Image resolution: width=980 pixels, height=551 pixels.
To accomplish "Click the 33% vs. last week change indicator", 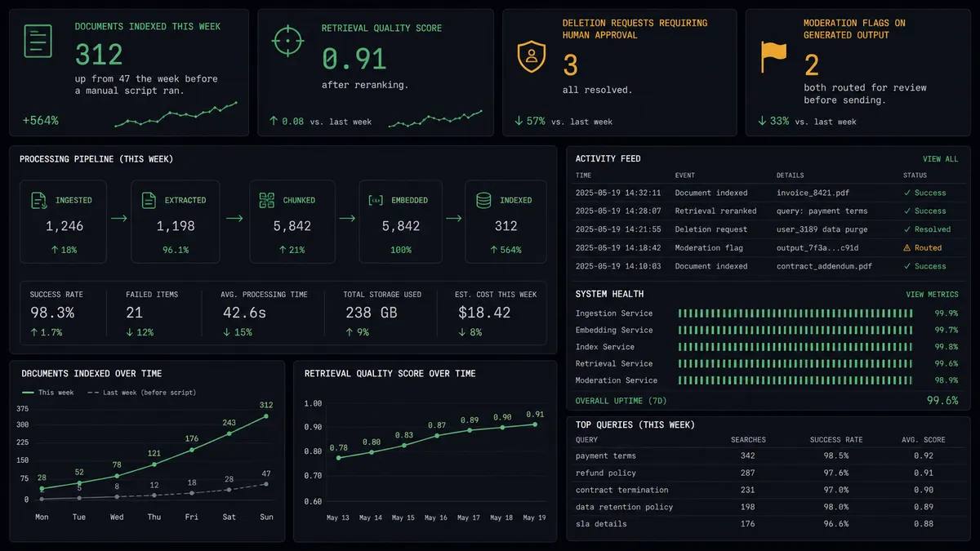I will tap(807, 121).
